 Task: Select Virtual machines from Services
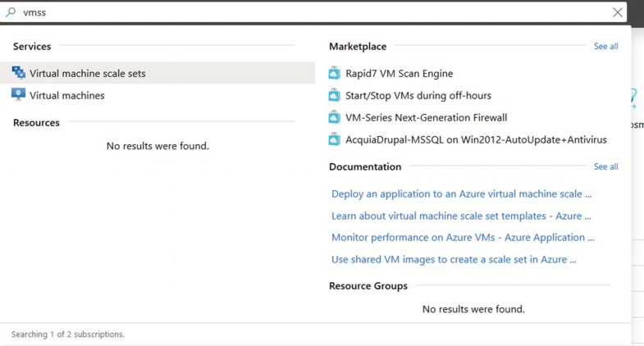[67, 96]
